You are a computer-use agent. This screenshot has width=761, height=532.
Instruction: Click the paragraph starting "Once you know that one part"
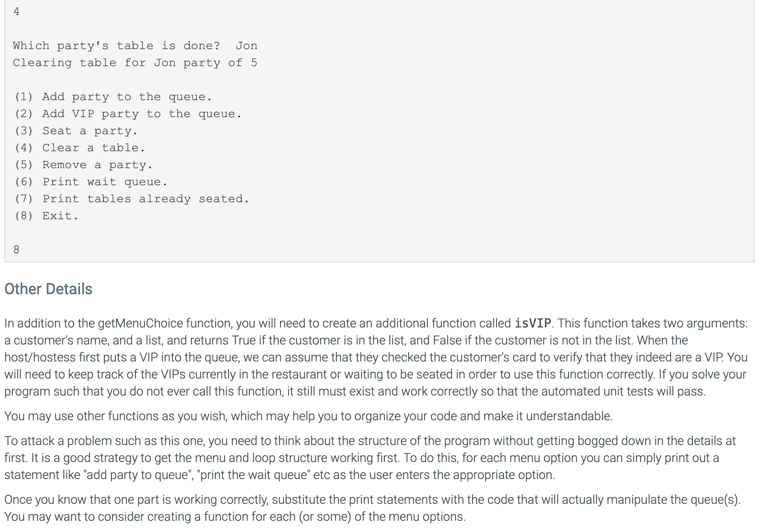coord(371,508)
